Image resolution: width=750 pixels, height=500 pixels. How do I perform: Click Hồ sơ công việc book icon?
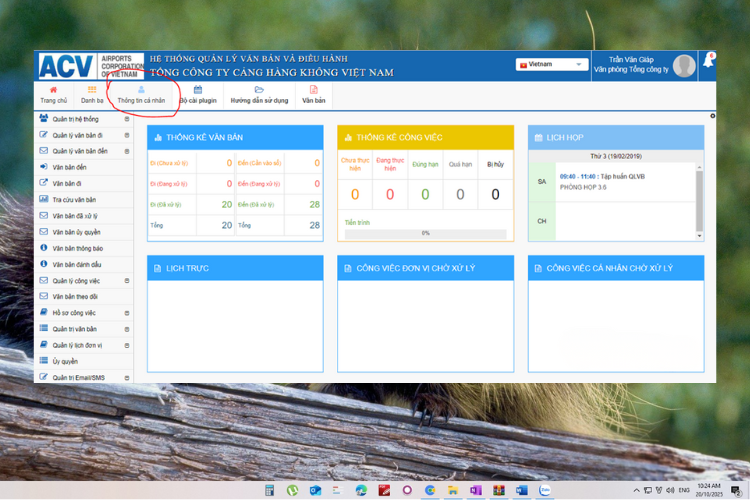point(44,312)
